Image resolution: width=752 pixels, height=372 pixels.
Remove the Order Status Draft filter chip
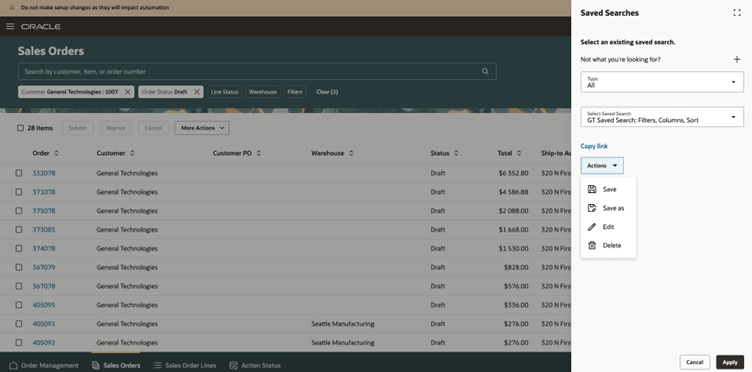pos(197,92)
